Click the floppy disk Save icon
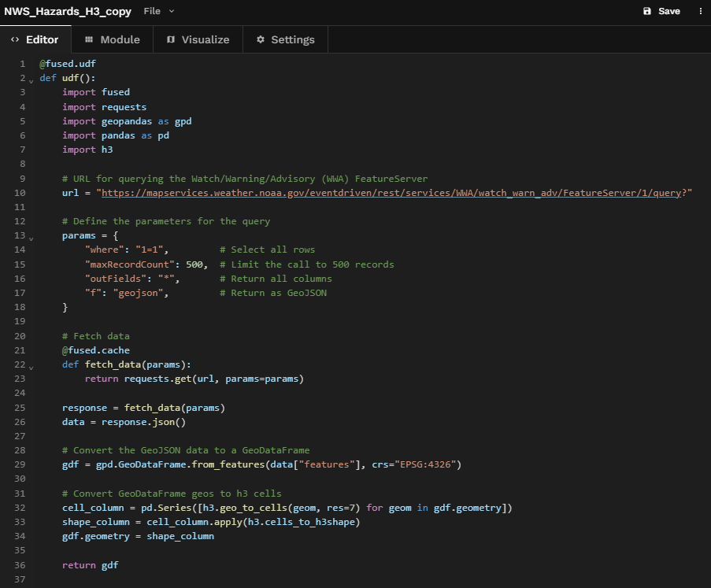The width and height of the screenshot is (711, 588). pyautogui.click(x=647, y=11)
